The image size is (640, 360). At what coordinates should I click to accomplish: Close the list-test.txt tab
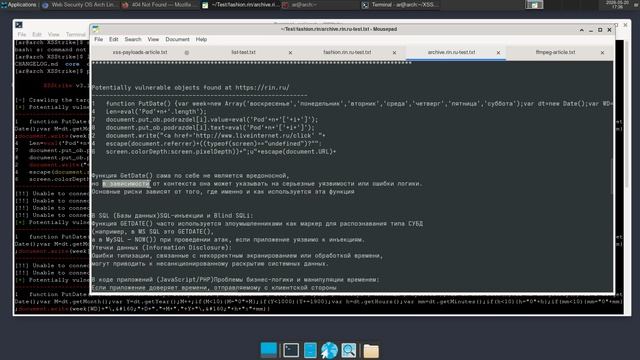coord(290,53)
